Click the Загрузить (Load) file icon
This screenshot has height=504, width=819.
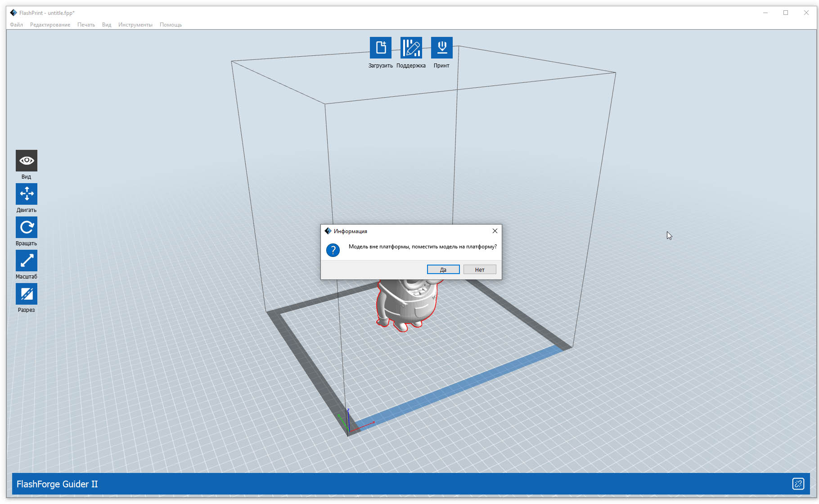[x=381, y=48]
